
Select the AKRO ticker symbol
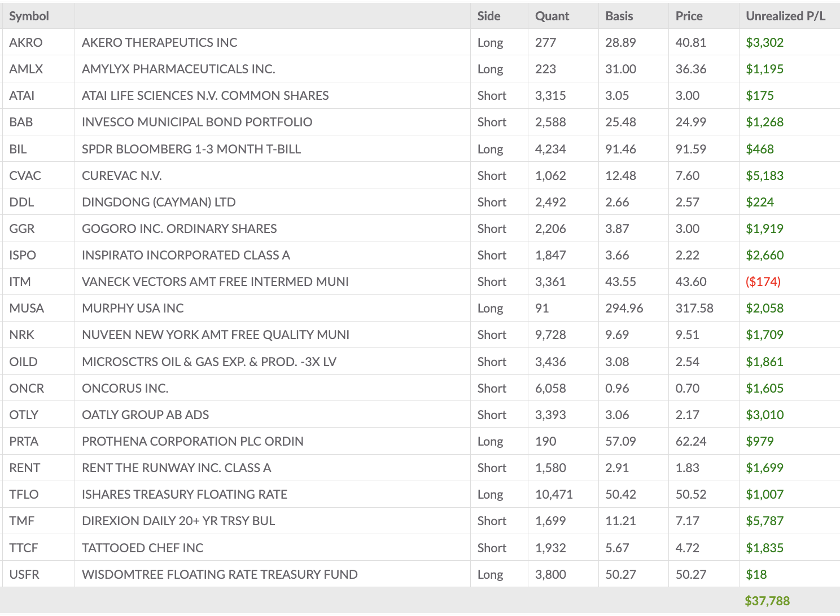[x=26, y=42]
